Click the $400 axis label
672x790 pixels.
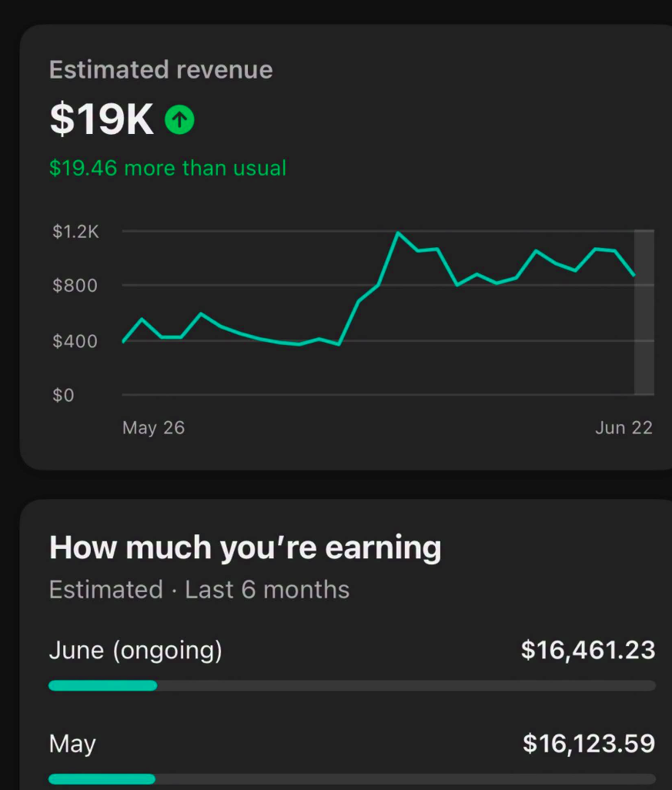click(x=75, y=341)
